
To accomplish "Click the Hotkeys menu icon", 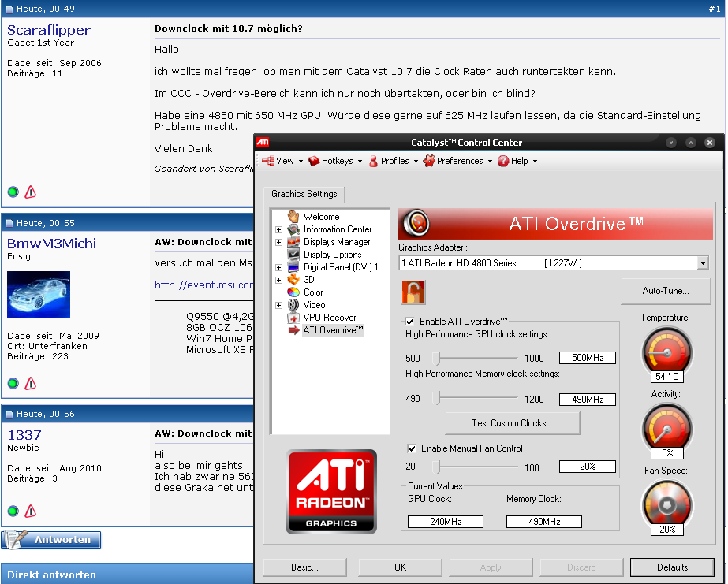I will (315, 161).
